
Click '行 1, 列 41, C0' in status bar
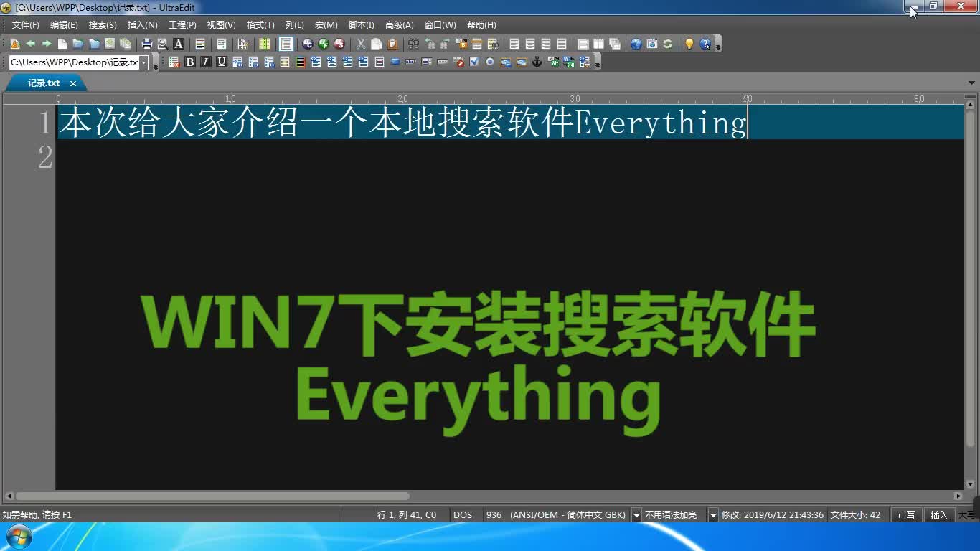(x=407, y=515)
